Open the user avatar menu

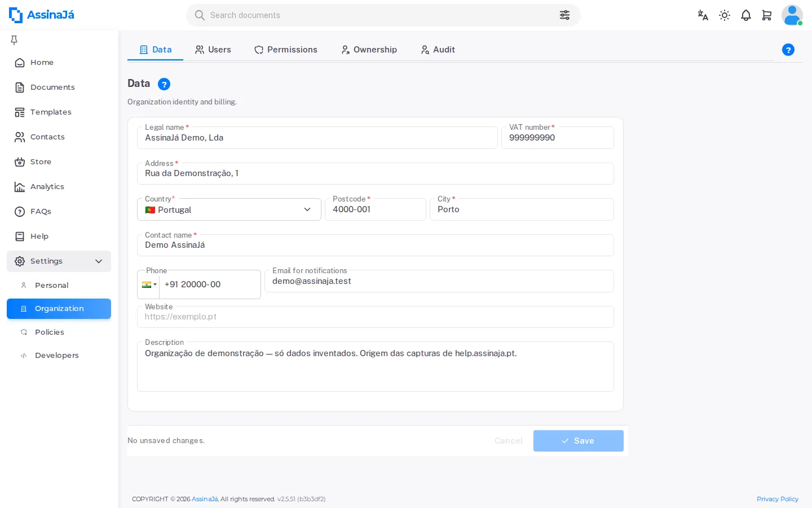(x=792, y=15)
